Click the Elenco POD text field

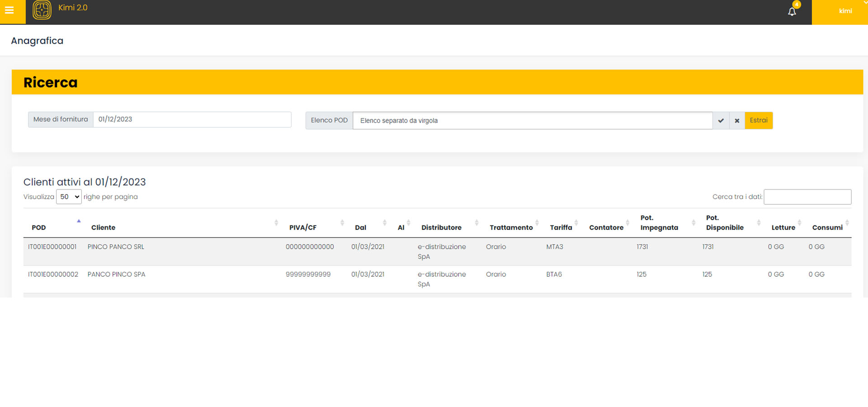click(532, 121)
